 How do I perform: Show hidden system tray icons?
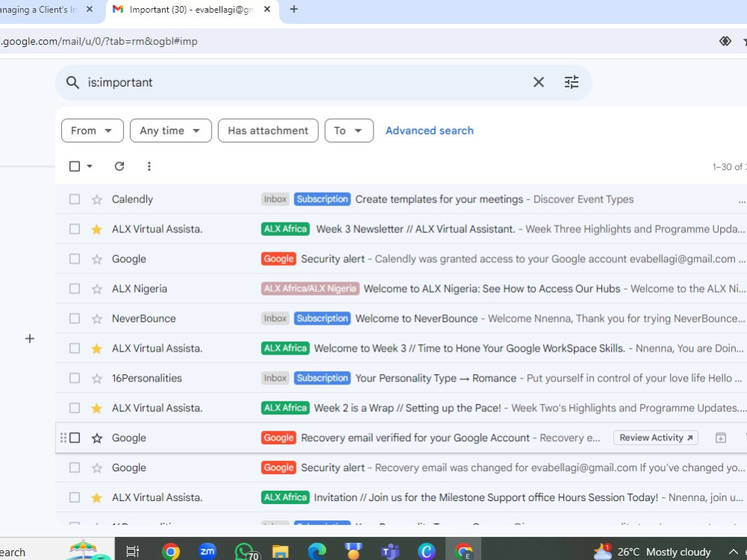click(734, 552)
